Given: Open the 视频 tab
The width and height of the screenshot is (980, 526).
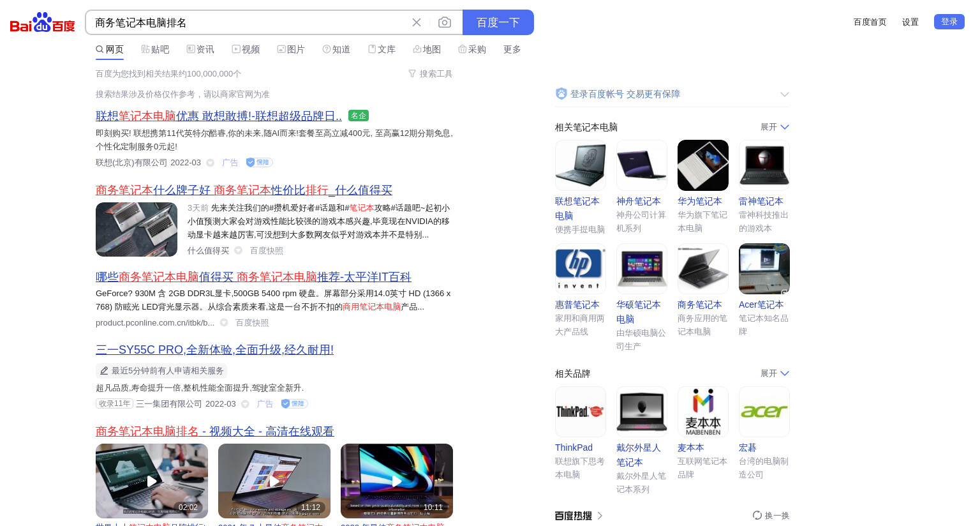Looking at the screenshot, I should (x=246, y=49).
